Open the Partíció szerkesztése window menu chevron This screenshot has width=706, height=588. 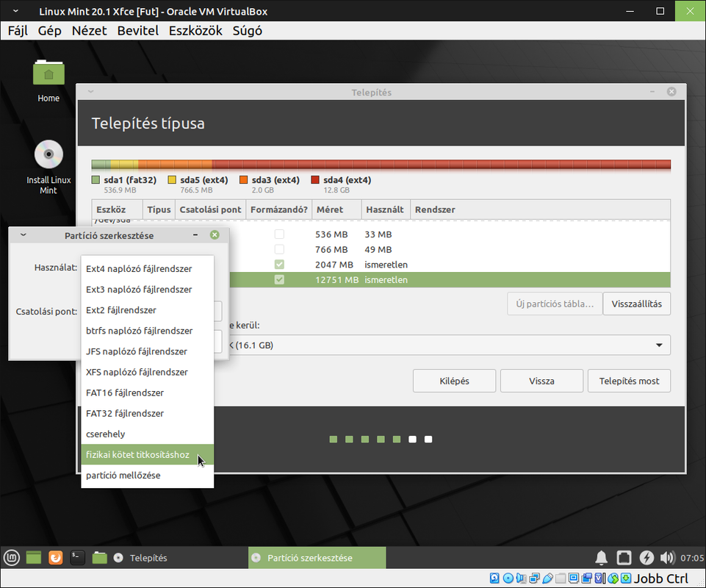[24, 234]
